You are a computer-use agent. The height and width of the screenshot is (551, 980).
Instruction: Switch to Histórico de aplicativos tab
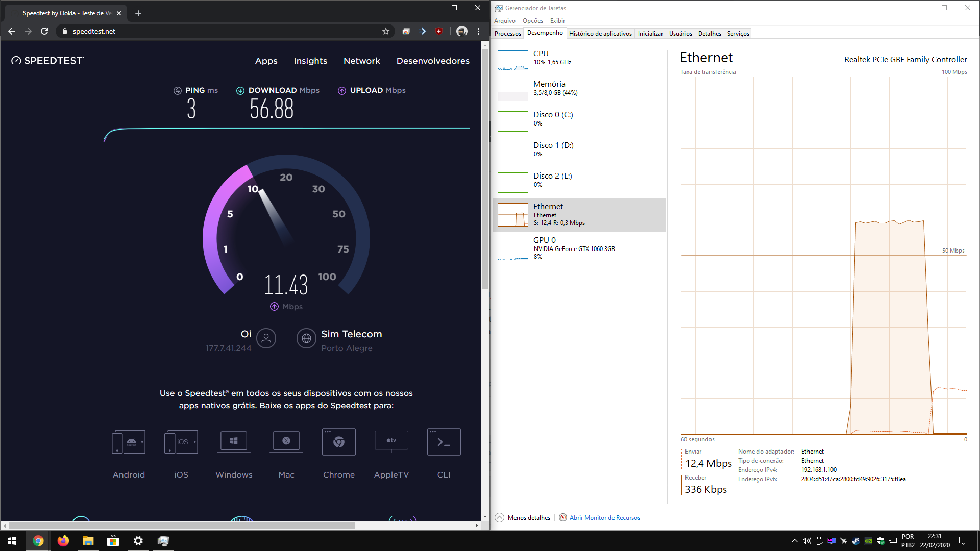tap(600, 34)
